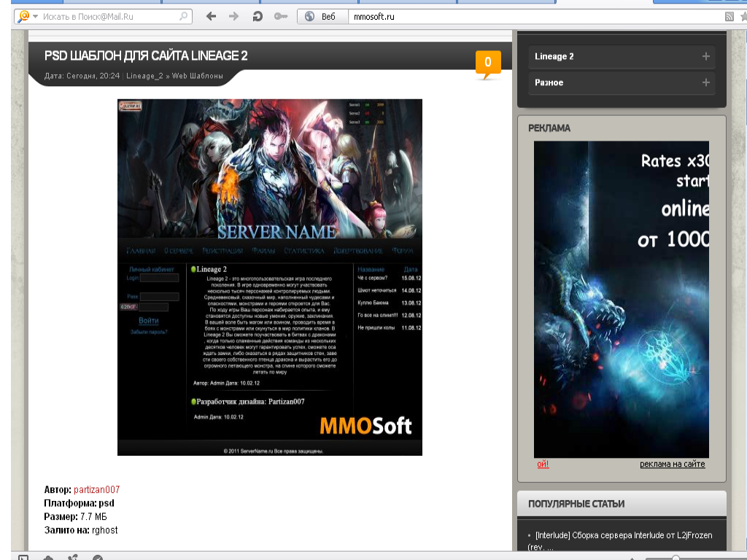Click the 'Платформа: psd' text line
The width and height of the screenshot is (747, 560).
(79, 503)
